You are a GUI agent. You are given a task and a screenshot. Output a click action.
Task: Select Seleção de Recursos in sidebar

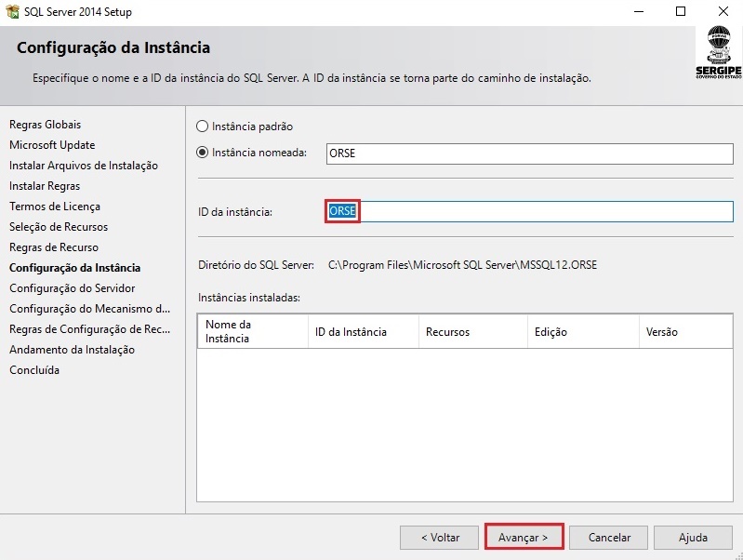59,227
